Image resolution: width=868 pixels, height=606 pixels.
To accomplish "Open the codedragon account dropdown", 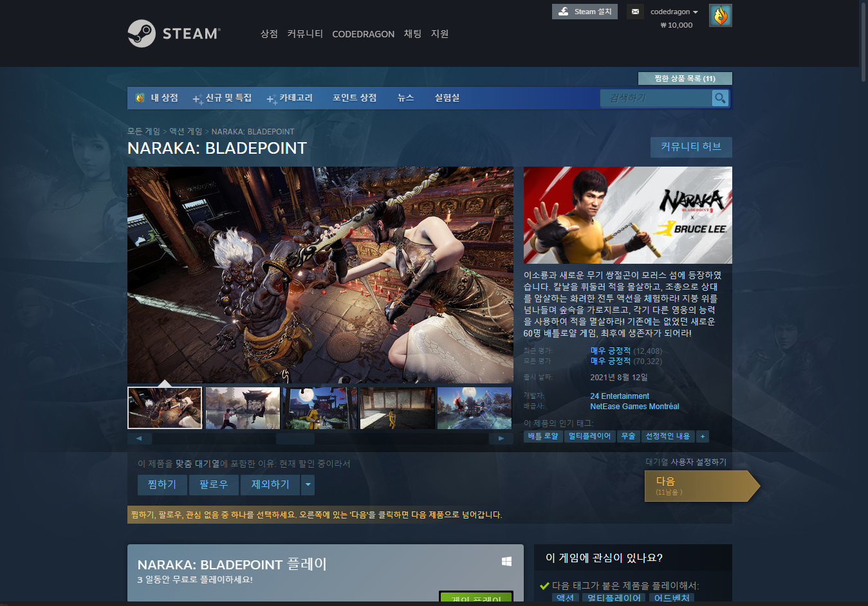I will coord(674,12).
